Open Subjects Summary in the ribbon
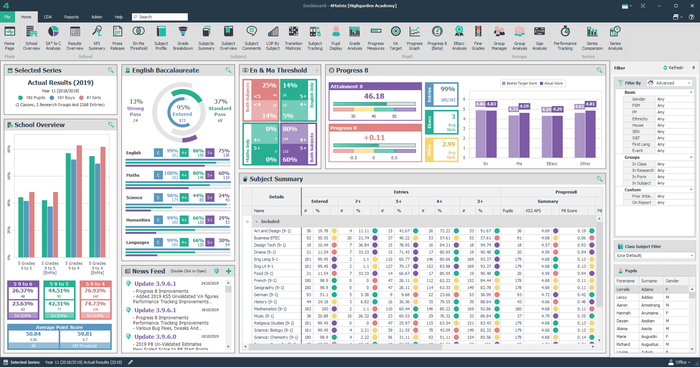Image resolution: width=700 pixels, height=368 pixels. (x=206, y=38)
